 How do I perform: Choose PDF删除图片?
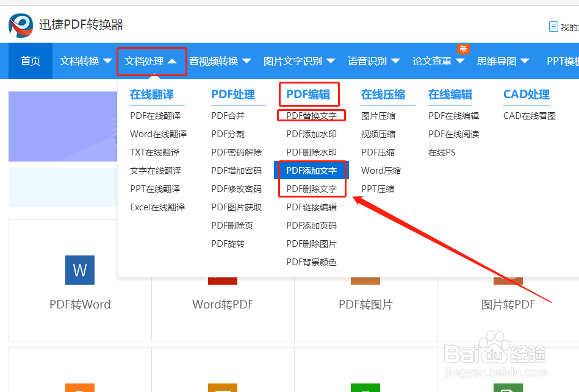coord(311,244)
